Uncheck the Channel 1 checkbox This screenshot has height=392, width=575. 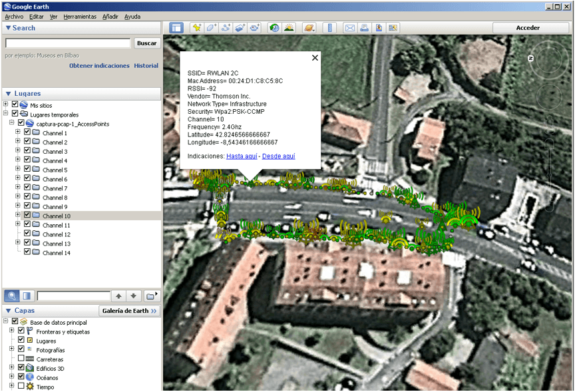tap(27, 132)
